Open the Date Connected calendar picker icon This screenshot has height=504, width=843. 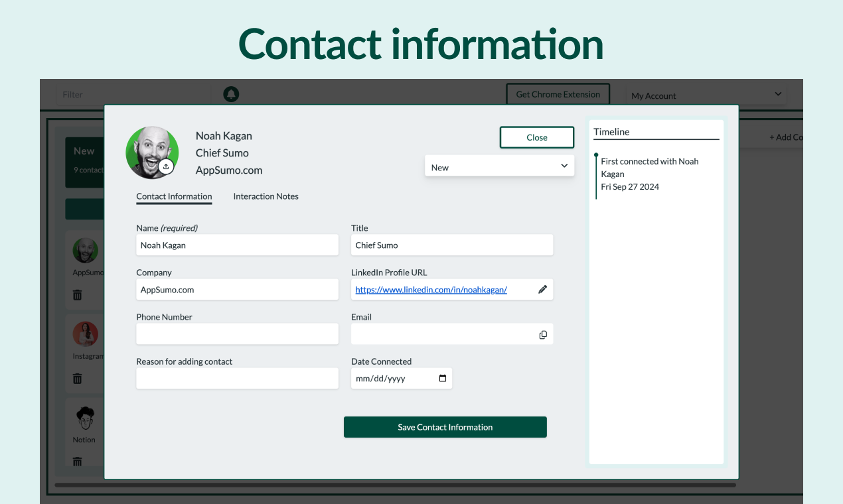pos(443,379)
